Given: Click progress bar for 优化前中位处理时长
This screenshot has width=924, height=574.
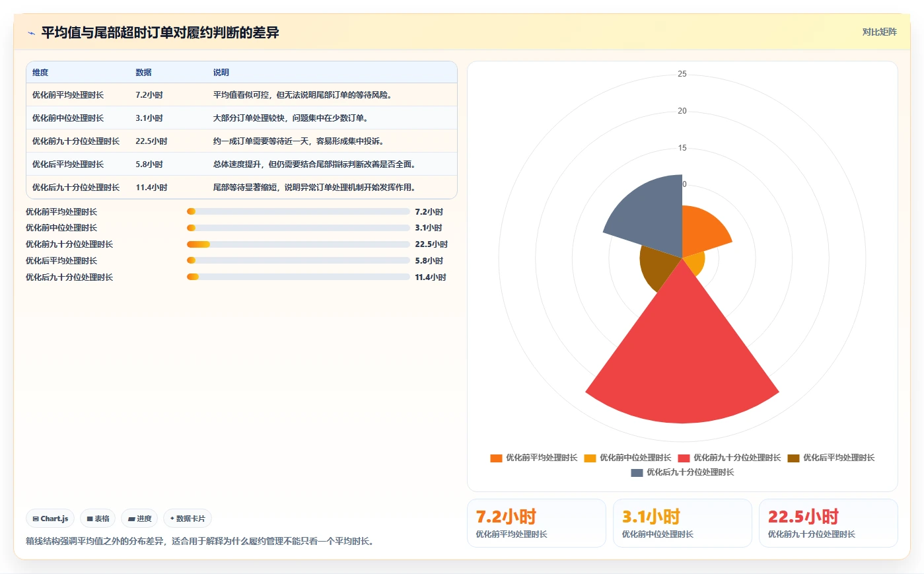Looking at the screenshot, I should pos(299,228).
